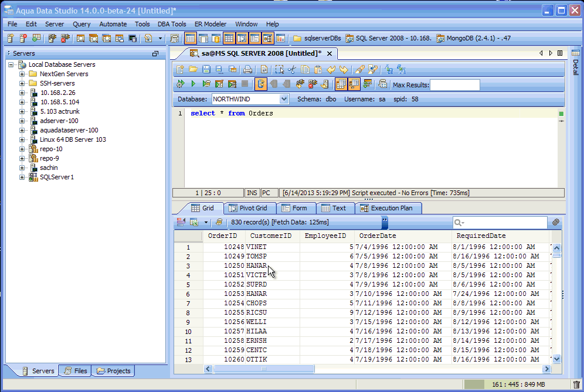Open the DBA Tools menu
The width and height of the screenshot is (584, 392).
[172, 24]
